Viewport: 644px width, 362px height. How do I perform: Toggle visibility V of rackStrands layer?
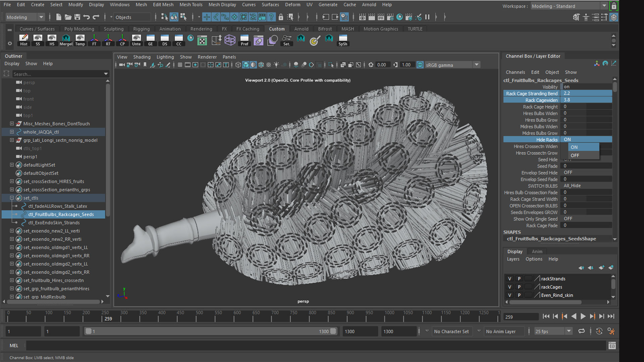point(509,279)
